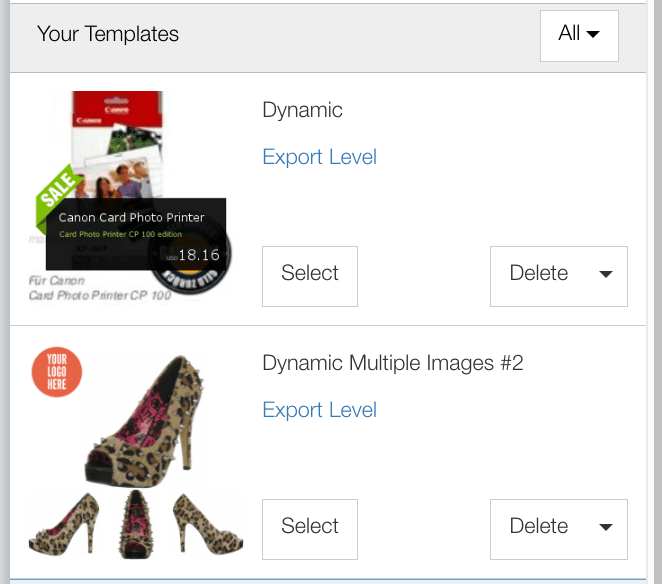Click the Für Canon caption text
Screen dimensions: 662x584
pyautogui.click(x=56, y=281)
